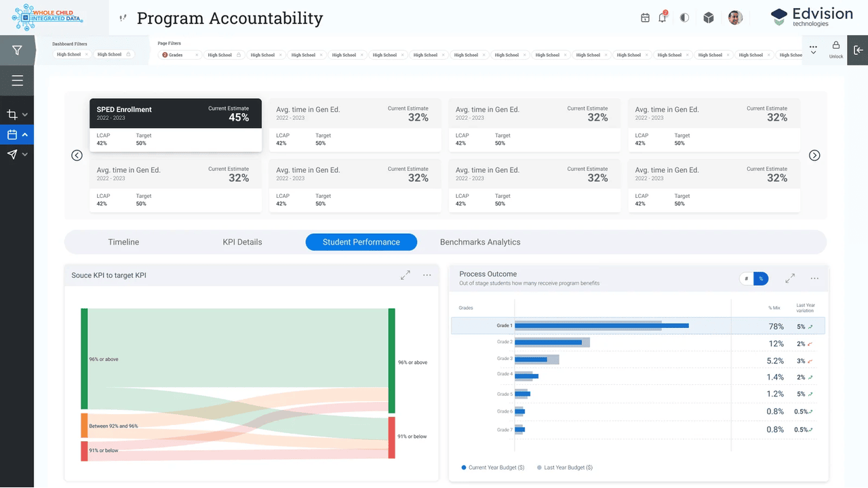Click the small icon left of Program Accountability title

[x=122, y=18]
